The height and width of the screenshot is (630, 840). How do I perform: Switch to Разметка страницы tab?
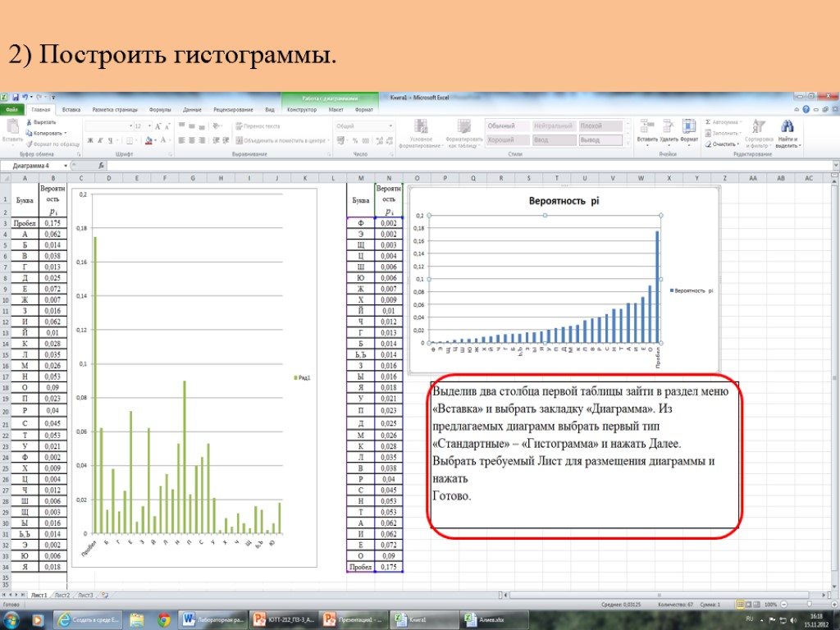pyautogui.click(x=115, y=110)
